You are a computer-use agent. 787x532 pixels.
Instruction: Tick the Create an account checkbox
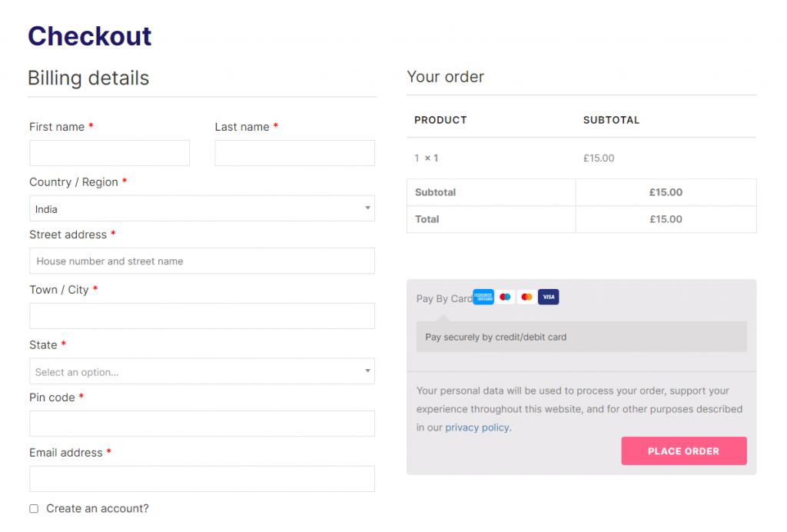(x=34, y=508)
